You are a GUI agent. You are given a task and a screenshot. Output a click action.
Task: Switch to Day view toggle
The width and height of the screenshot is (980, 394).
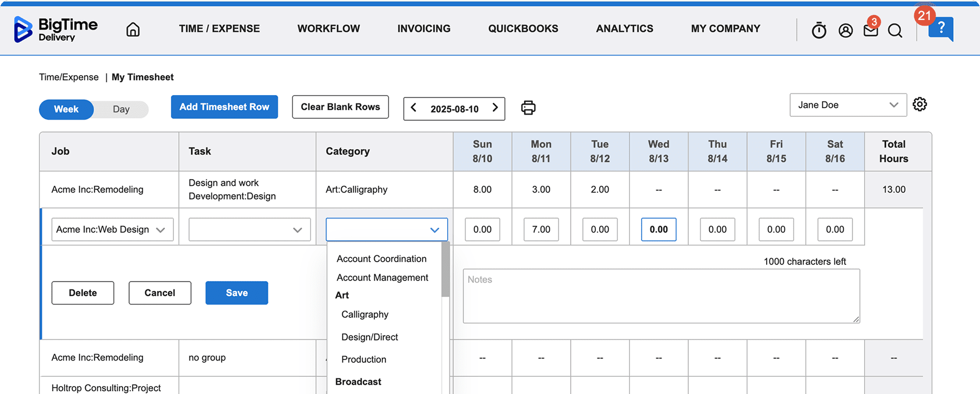tap(121, 109)
